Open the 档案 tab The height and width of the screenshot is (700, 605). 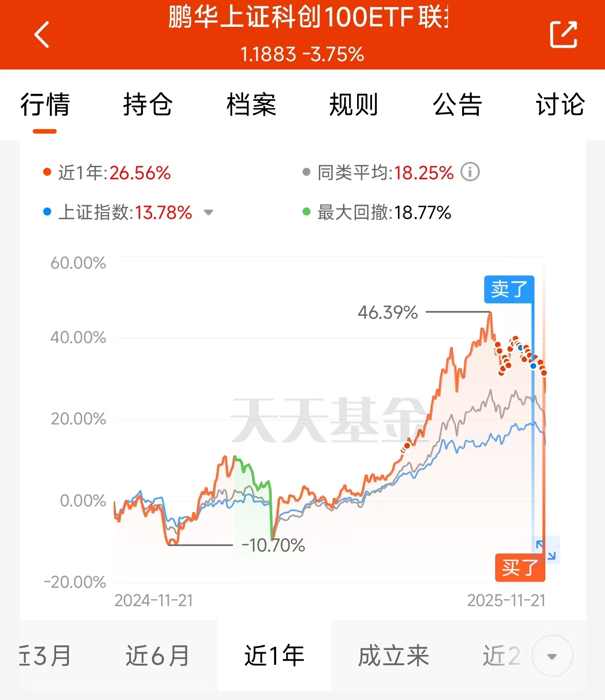251,105
